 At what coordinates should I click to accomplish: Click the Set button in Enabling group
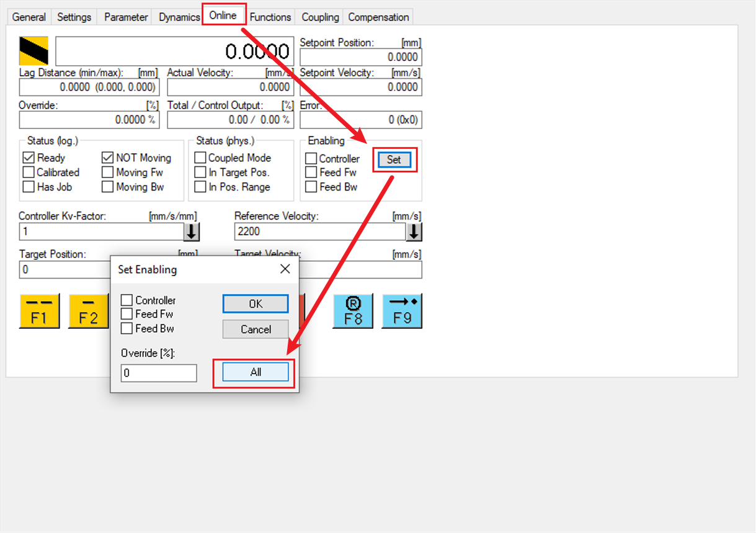coord(394,159)
